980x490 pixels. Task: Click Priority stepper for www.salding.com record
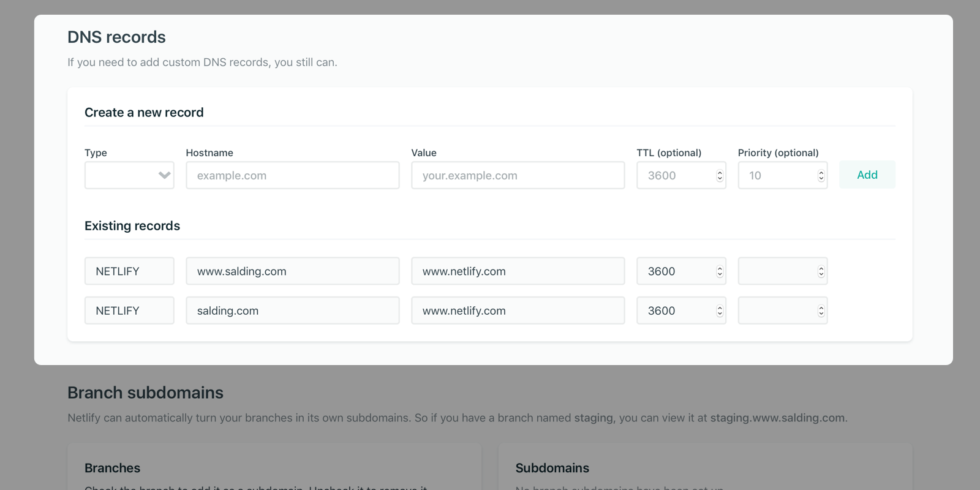tap(821, 271)
